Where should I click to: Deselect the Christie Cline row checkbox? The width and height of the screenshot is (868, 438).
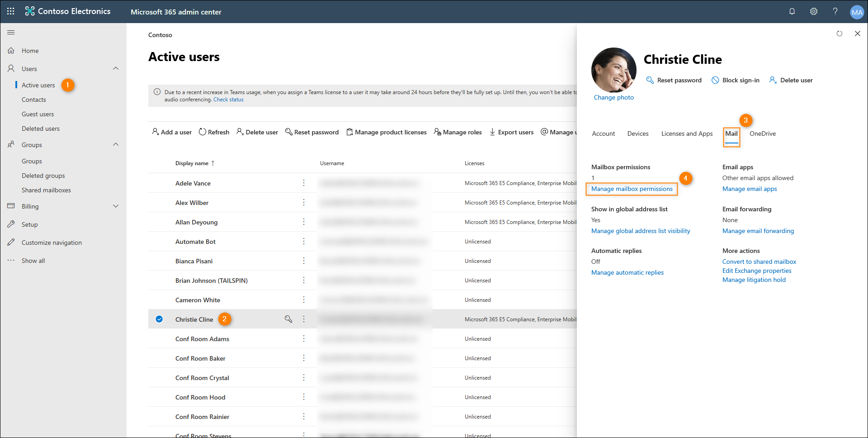[x=159, y=319]
